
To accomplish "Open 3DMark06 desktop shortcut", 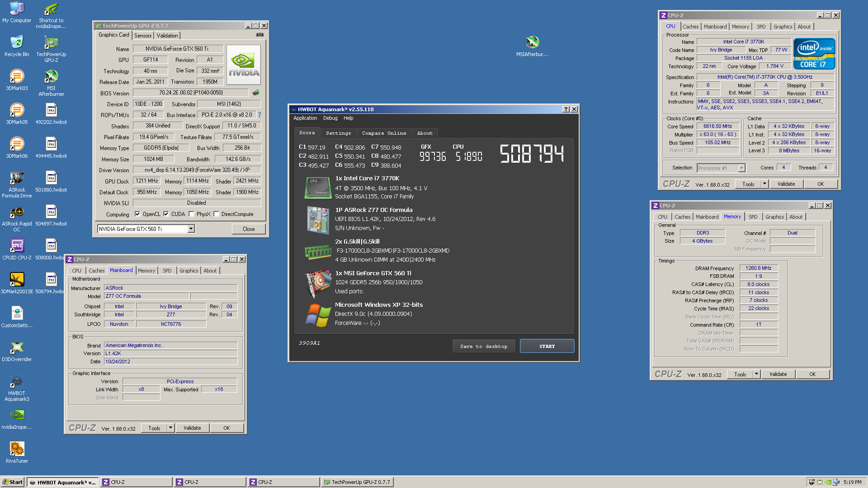I will click(x=17, y=148).
